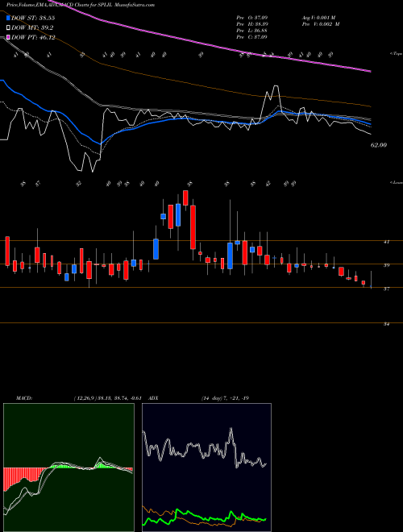Click the 'Pre C: 37.09' value
This screenshot has width=403, height=532.
(251, 37)
